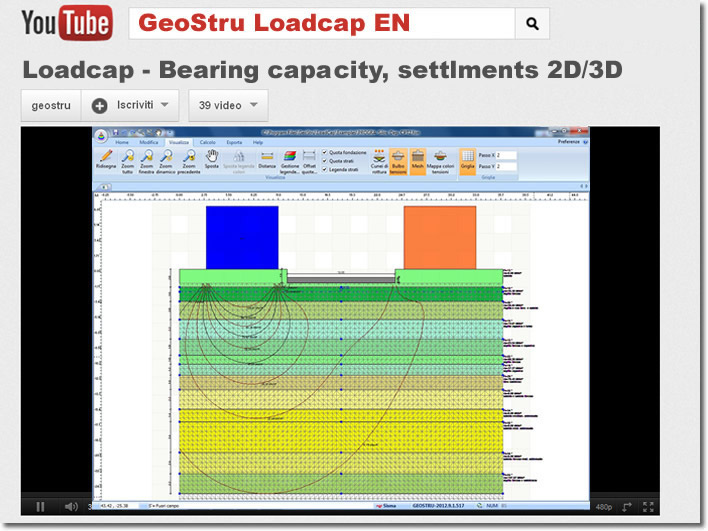
Task: Click the Loadcap Bearing capacity video title
Action: 322,70
